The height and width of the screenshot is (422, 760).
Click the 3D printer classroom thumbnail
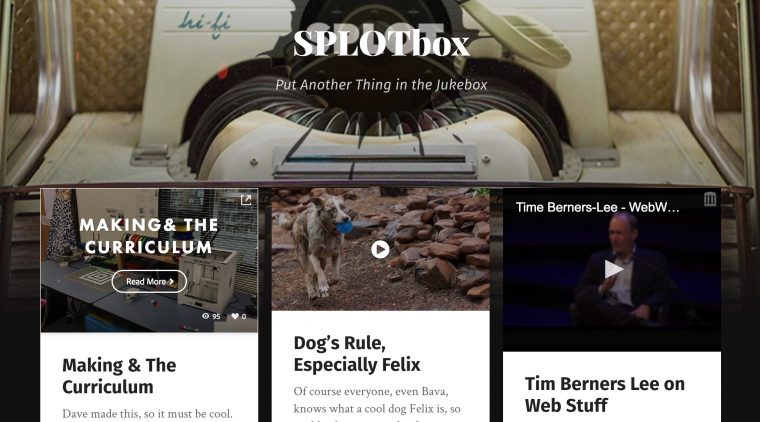click(149, 260)
